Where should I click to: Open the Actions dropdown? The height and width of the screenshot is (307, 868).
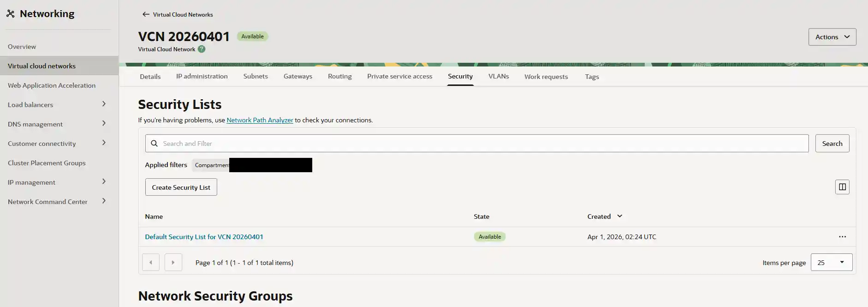(832, 37)
